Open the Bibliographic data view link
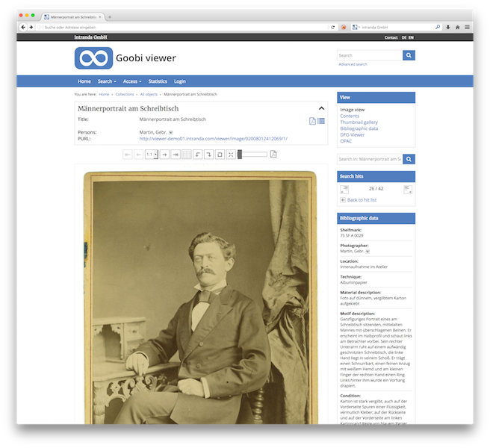Screen dimensions: 490x448 point(359,128)
